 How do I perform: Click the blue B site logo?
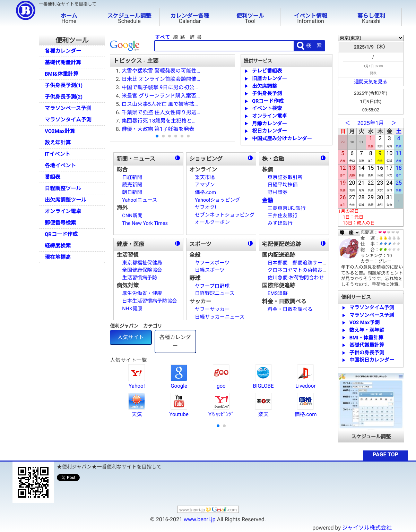[26, 10]
